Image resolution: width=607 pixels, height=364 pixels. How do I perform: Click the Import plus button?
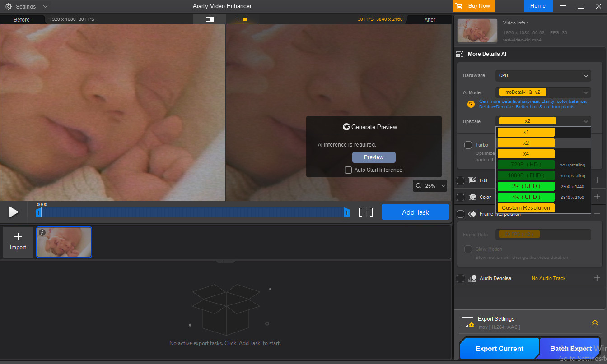tap(18, 242)
